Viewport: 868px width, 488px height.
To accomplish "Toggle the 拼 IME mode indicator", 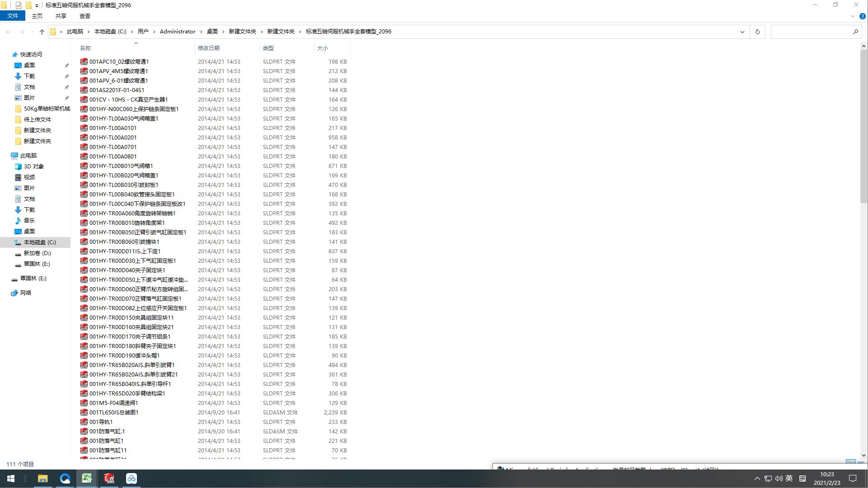I will pos(802,479).
